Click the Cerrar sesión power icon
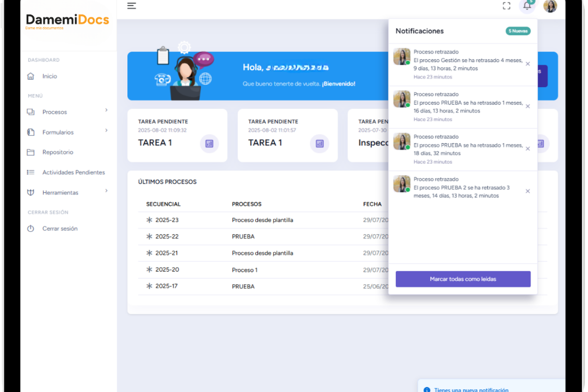 point(31,229)
